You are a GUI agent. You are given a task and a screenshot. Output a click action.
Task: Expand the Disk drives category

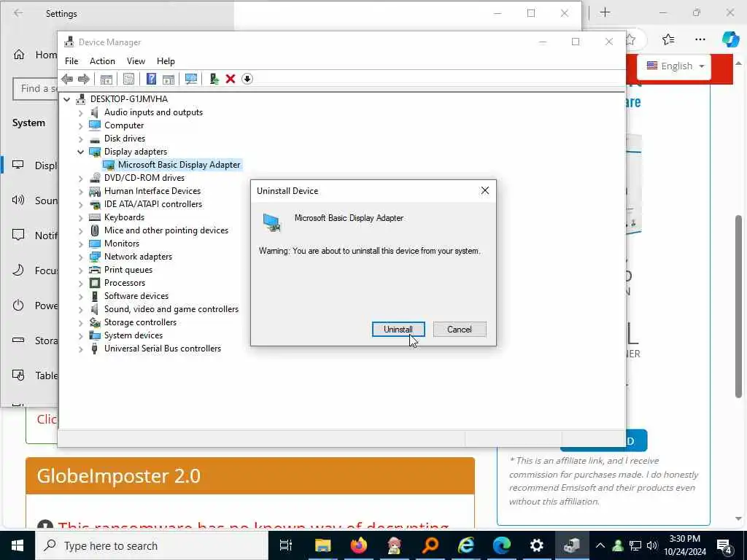80,139
